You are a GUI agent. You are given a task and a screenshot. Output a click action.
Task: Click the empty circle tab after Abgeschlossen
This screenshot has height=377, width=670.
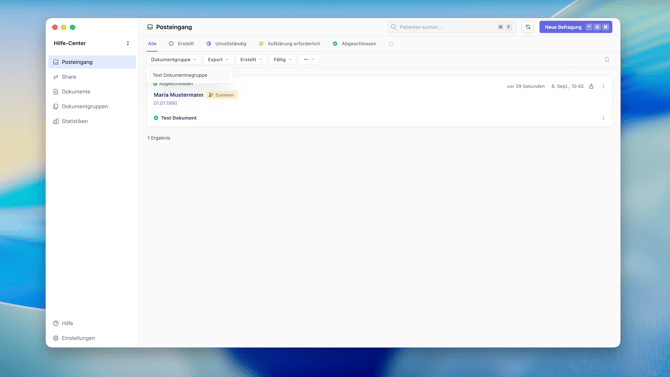click(x=391, y=44)
